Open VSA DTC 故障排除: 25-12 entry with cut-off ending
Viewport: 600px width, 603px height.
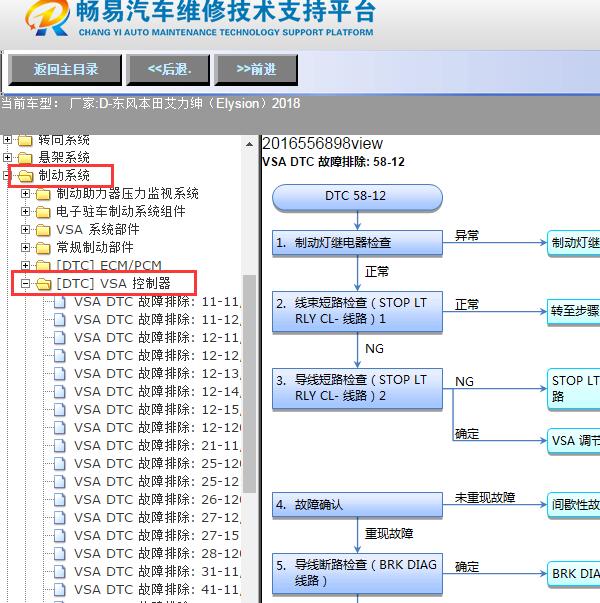pyautogui.click(x=158, y=464)
